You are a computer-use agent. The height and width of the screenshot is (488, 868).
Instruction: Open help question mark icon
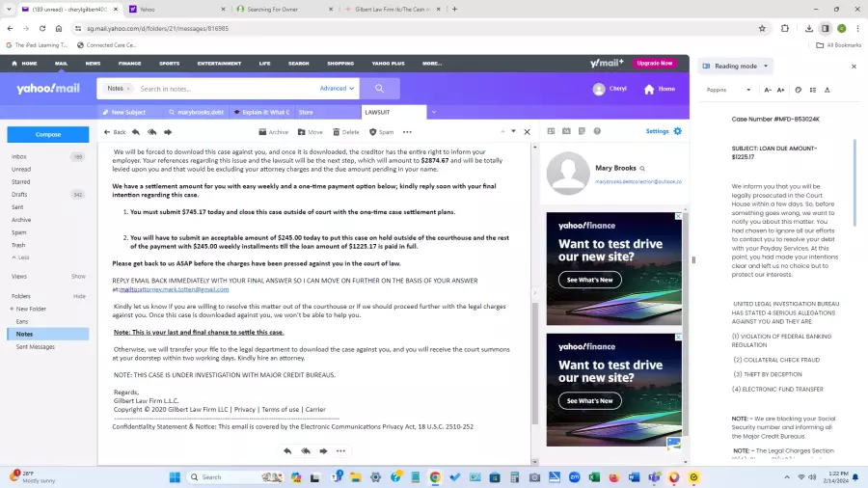click(597, 131)
